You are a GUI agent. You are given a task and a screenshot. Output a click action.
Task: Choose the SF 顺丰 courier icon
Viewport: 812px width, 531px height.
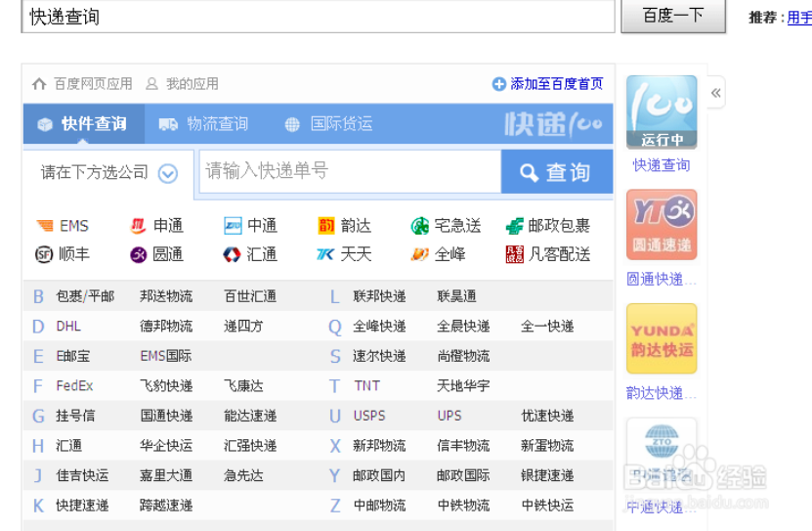(44, 254)
